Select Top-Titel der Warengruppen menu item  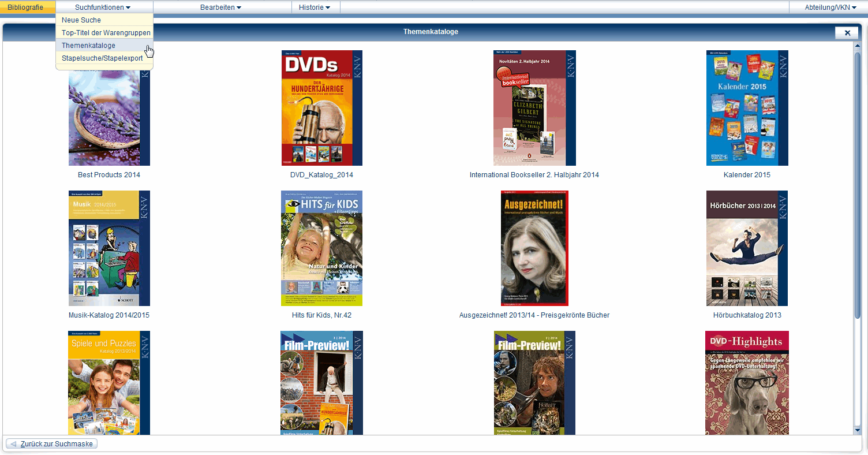pos(106,33)
